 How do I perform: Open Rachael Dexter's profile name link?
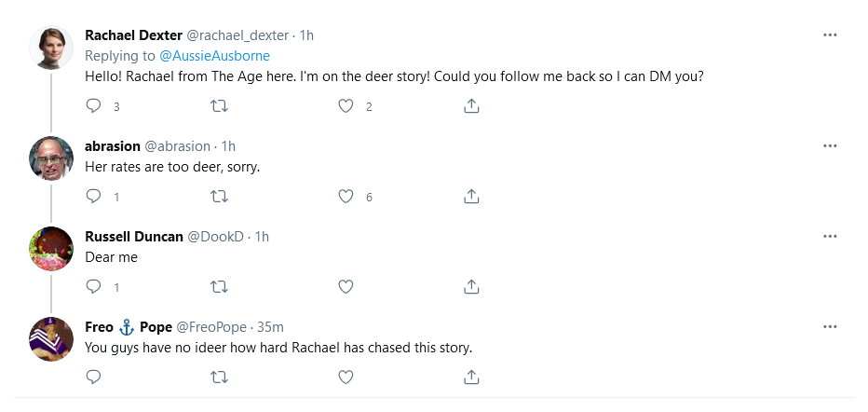133,35
